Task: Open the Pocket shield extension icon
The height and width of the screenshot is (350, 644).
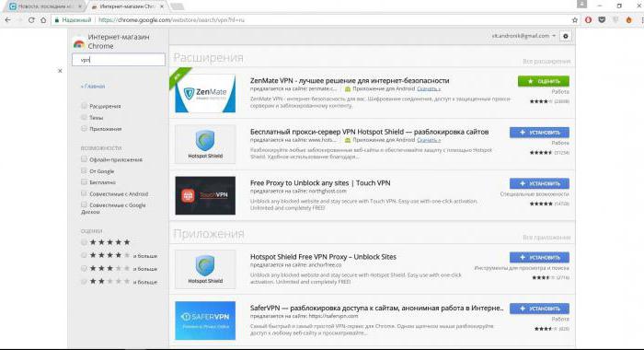Action: [x=602, y=19]
